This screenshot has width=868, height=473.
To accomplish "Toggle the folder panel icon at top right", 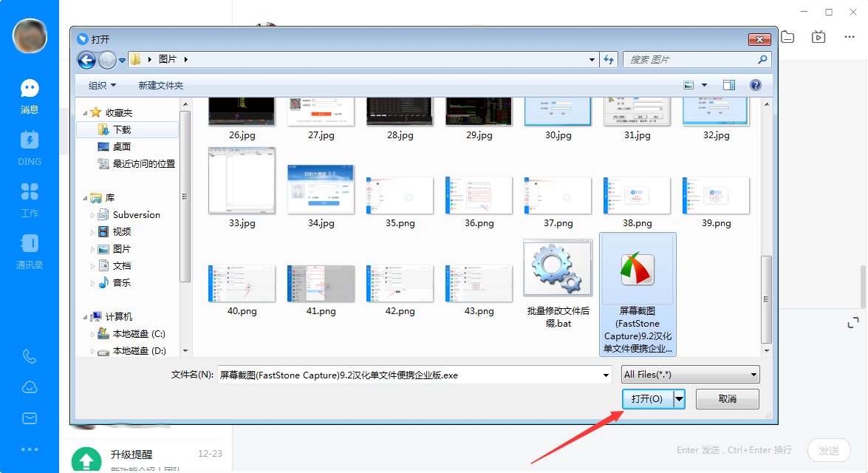I will coord(787,35).
